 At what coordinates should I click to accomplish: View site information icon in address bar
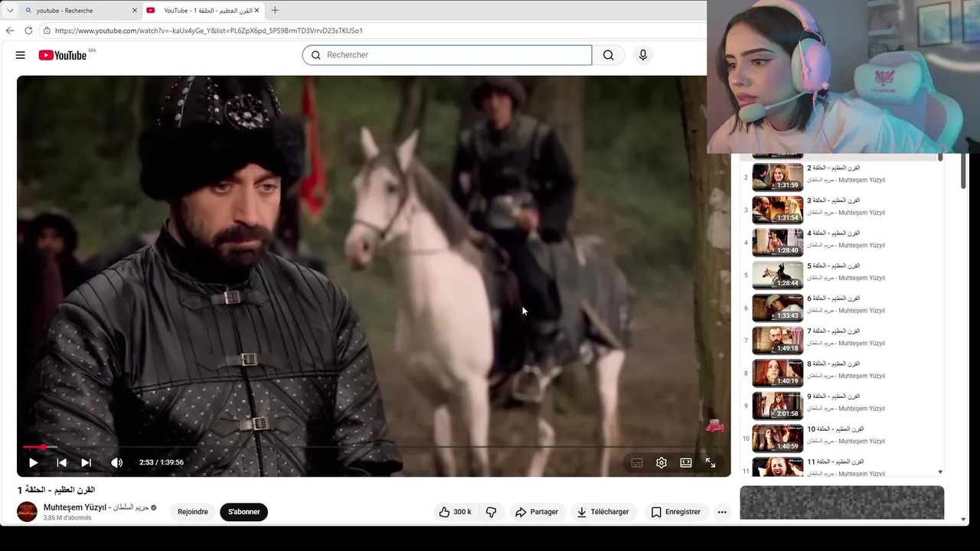tap(47, 31)
